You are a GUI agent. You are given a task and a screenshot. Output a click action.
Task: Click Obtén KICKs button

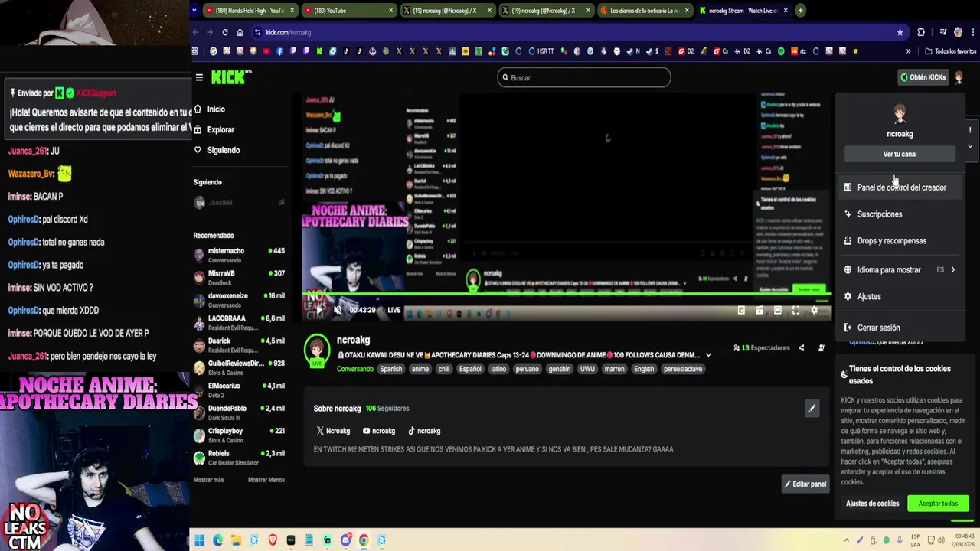pos(923,77)
